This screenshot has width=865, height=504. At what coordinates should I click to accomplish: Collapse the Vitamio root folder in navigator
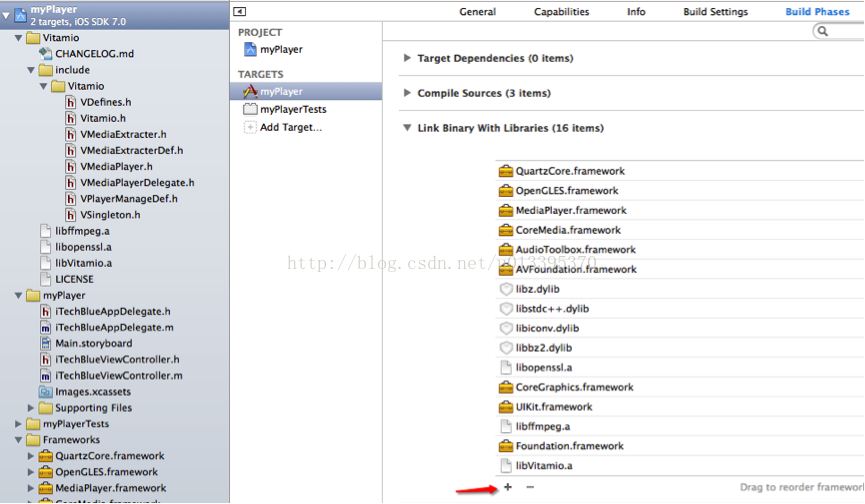[x=18, y=38]
